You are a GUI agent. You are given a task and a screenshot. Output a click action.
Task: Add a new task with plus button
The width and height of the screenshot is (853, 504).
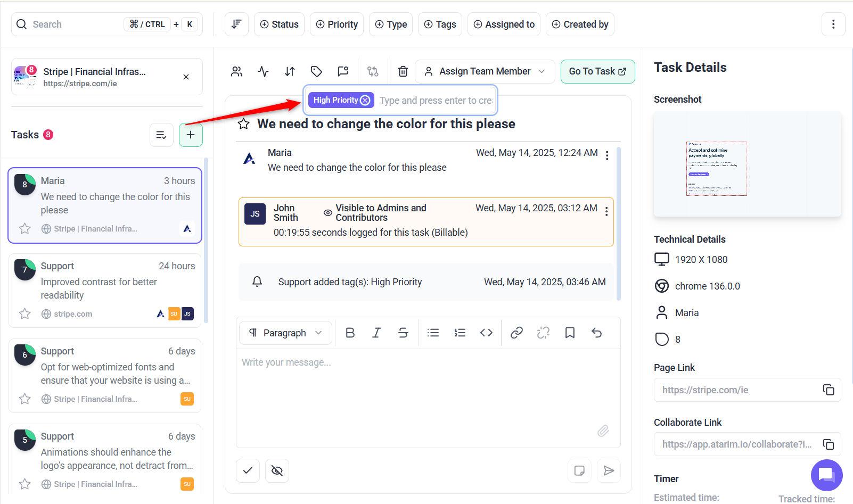coord(191,135)
